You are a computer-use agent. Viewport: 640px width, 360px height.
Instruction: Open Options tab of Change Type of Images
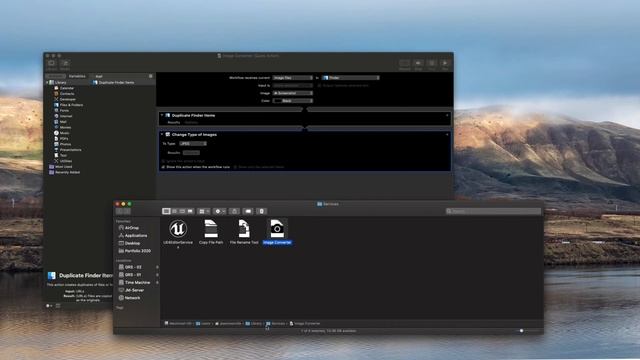(191, 153)
